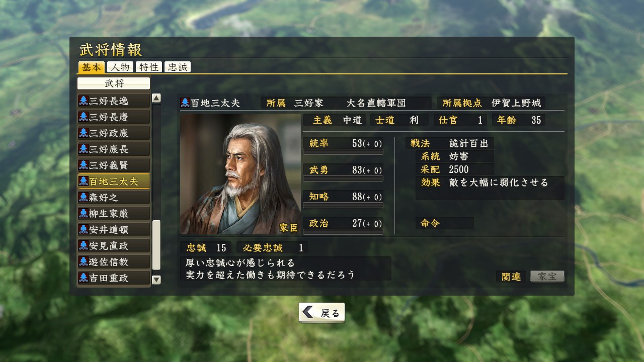Click the clan icon beside 三好長逸
This screenshot has height=362, width=644.
point(84,101)
